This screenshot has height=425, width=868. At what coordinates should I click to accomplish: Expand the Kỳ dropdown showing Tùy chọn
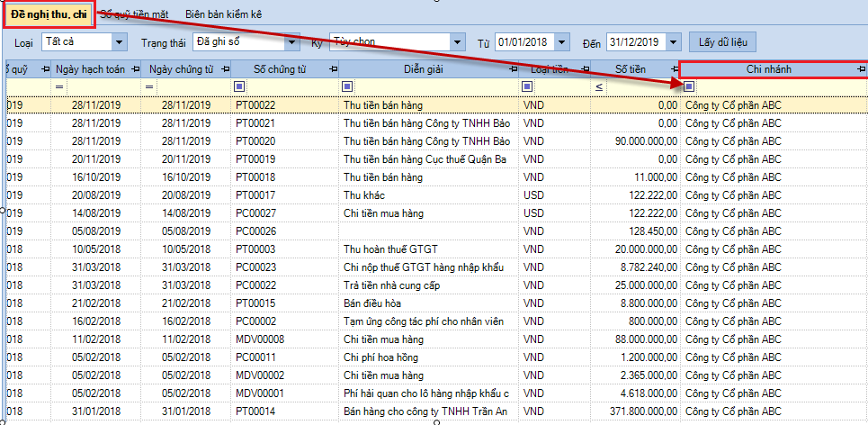(x=457, y=41)
